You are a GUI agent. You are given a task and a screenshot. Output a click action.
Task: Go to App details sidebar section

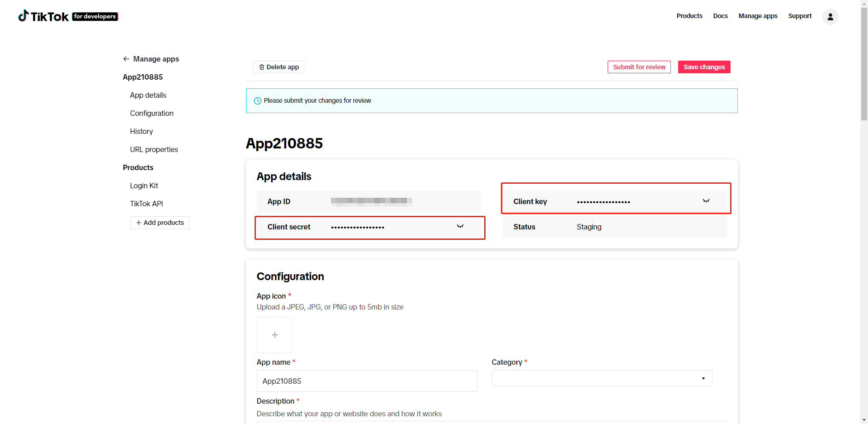point(148,95)
